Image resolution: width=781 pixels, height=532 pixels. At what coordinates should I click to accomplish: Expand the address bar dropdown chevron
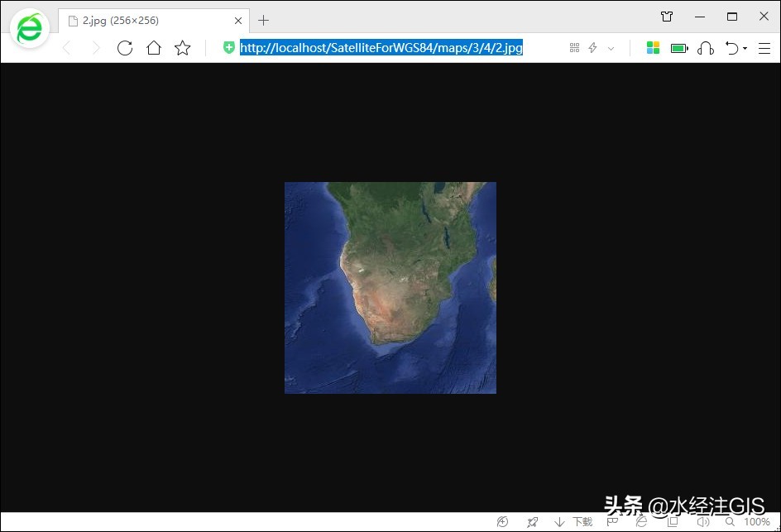pos(611,48)
